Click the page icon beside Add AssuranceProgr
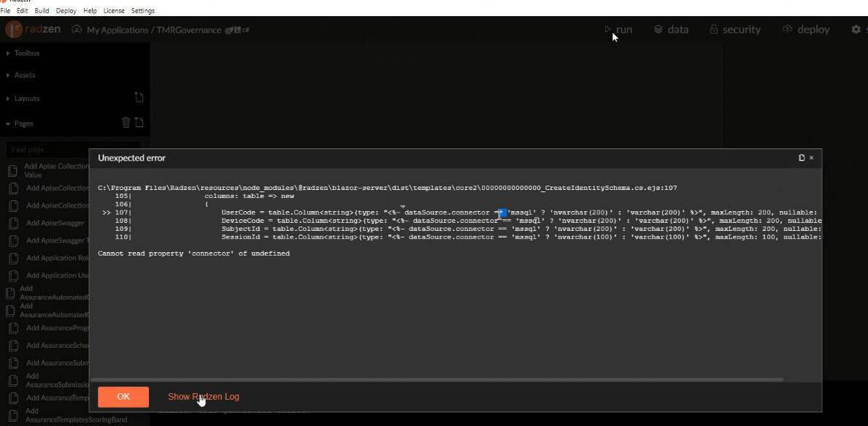This screenshot has height=426, width=868. click(15, 328)
